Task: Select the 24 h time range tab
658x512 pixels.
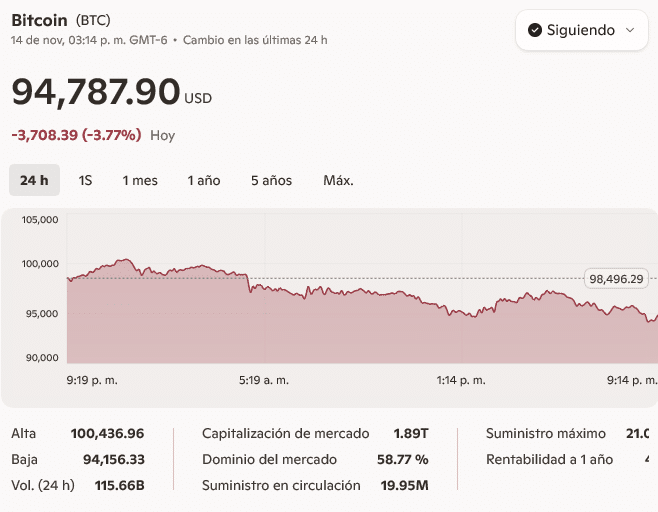Action: (34, 180)
